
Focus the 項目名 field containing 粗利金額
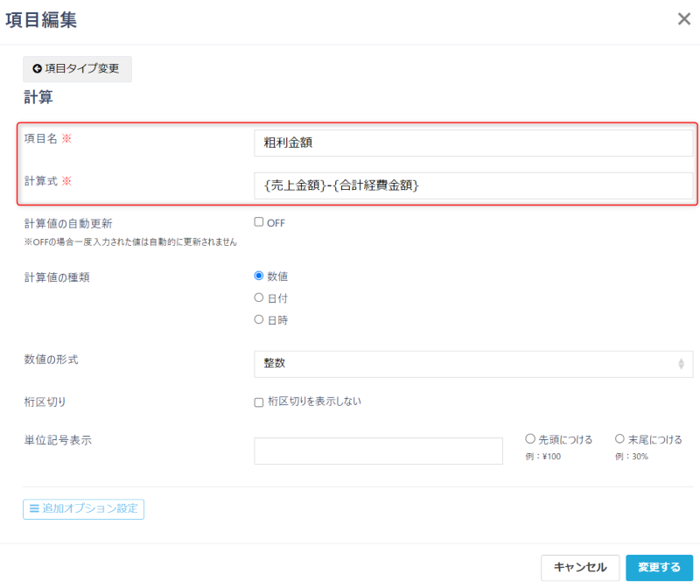click(x=472, y=143)
